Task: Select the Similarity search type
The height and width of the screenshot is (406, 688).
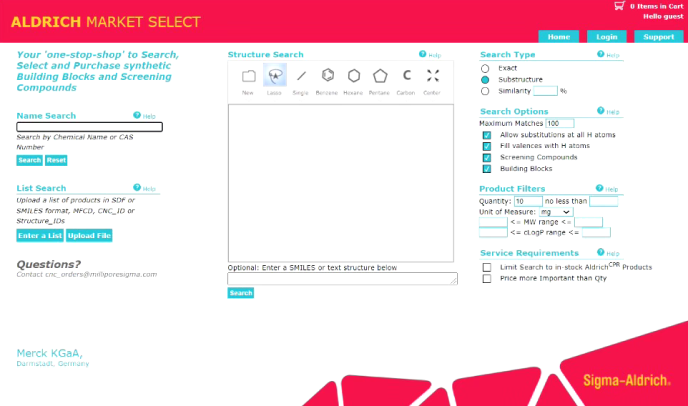Action: point(485,91)
